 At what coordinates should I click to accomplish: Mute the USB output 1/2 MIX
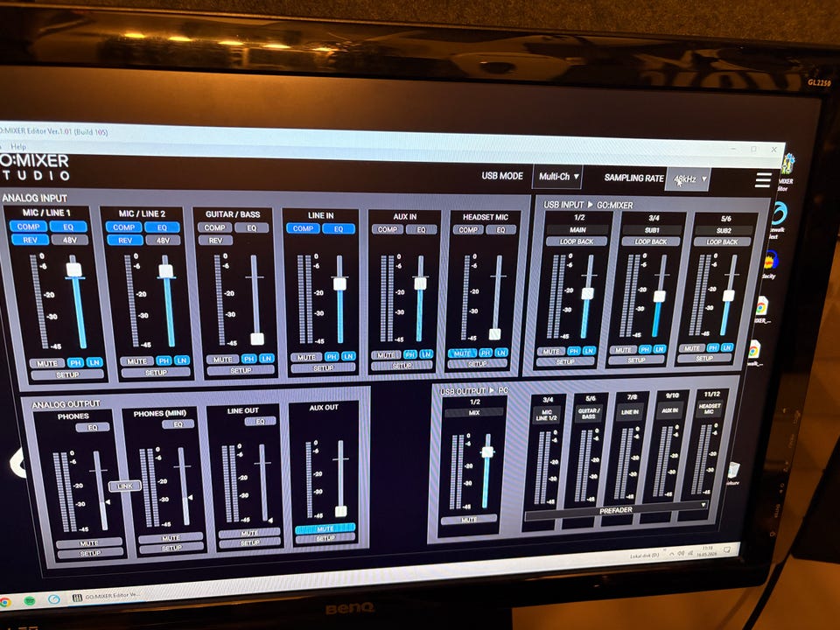[469, 520]
